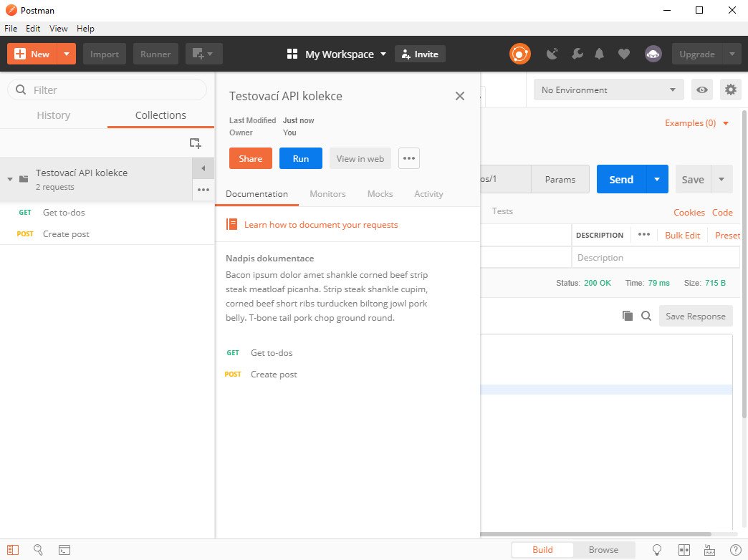Click the Import button
This screenshot has height=560, width=748.
(105, 54)
